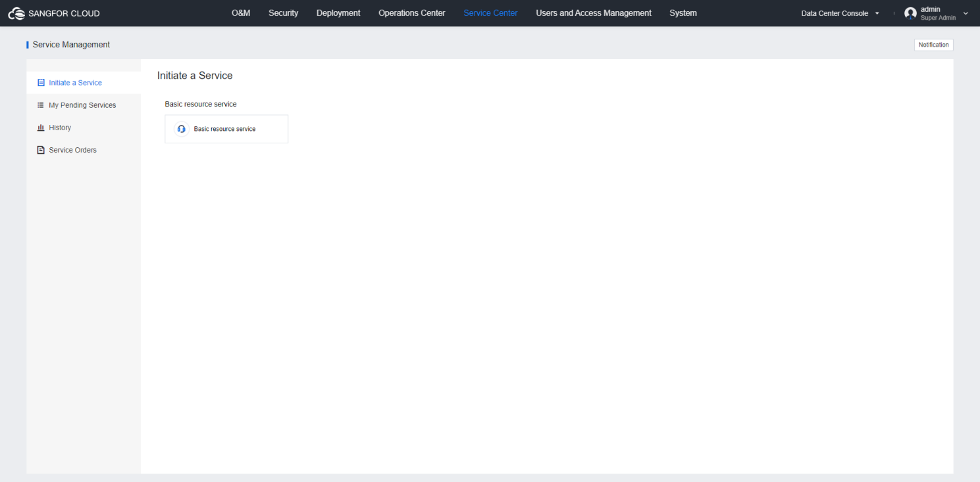Click the admin user avatar icon
This screenshot has height=482, width=980.
[x=910, y=13]
